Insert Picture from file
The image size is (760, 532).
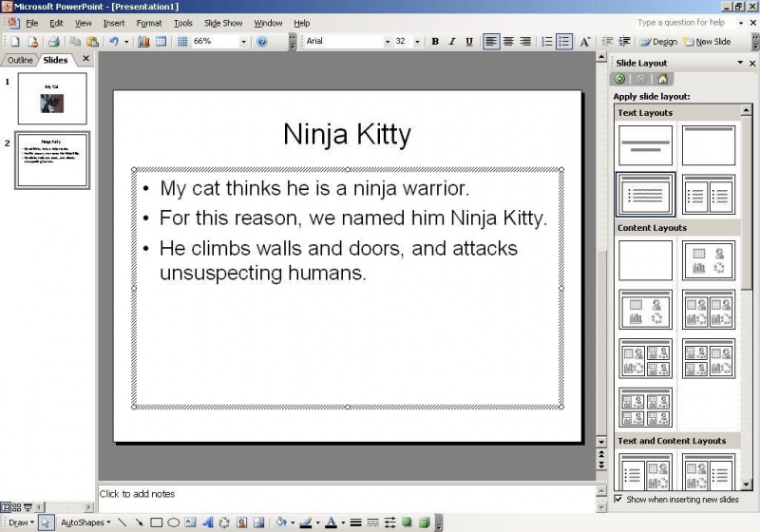[258, 522]
